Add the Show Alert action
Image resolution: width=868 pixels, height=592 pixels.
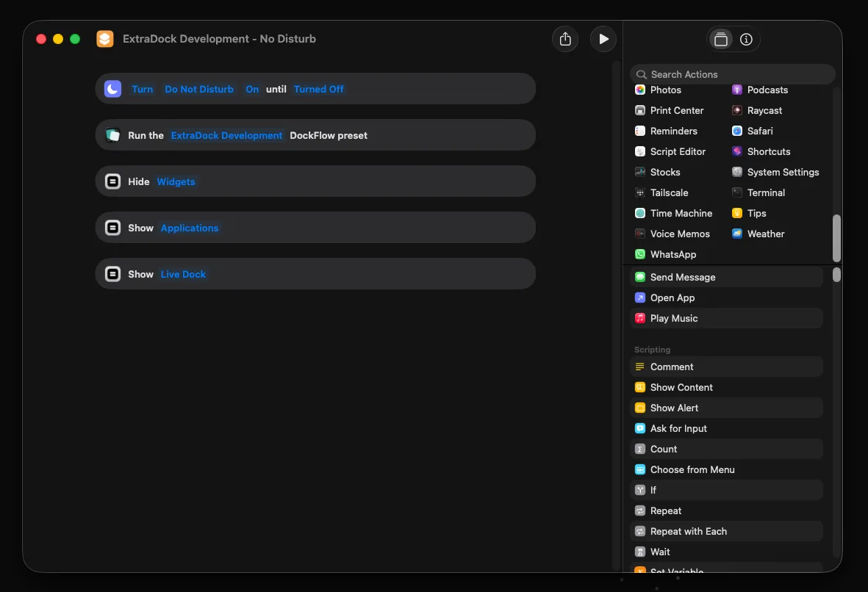(x=726, y=408)
